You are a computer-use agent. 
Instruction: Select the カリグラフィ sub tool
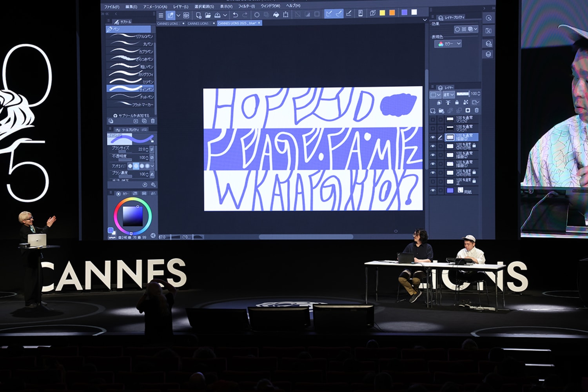pyautogui.click(x=130, y=74)
